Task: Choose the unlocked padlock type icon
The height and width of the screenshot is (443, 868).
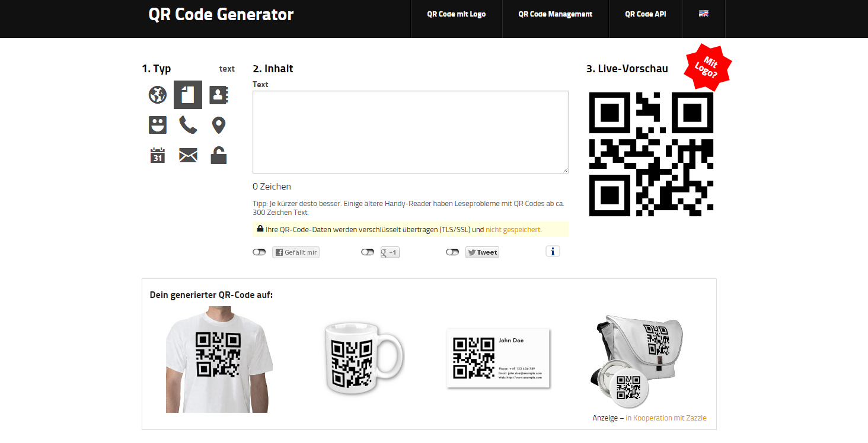Action: (219, 155)
